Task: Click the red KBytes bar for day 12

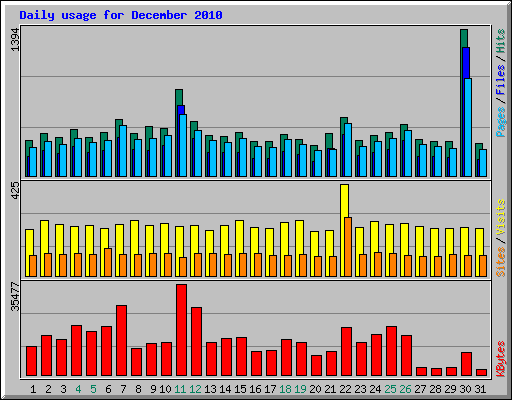Action: coord(196,342)
